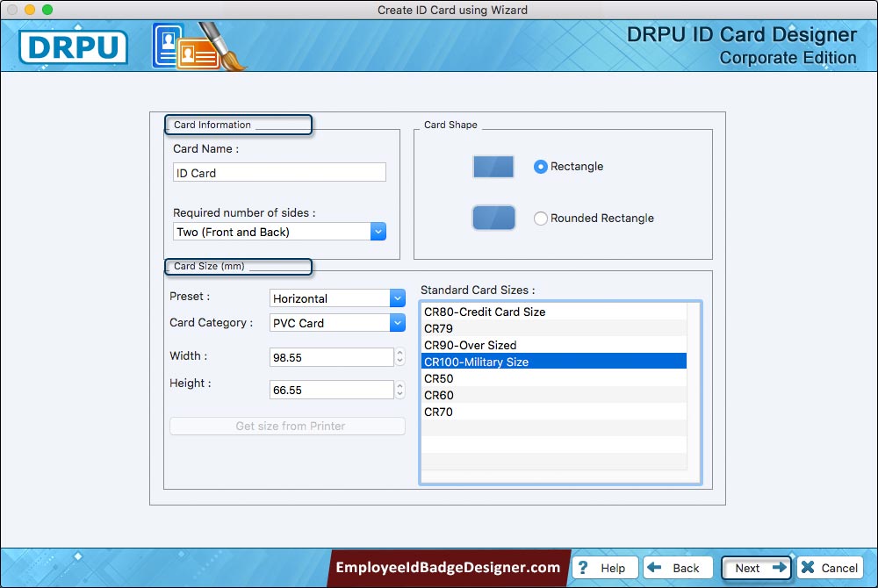Click the ID card designer brush icon

(199, 47)
